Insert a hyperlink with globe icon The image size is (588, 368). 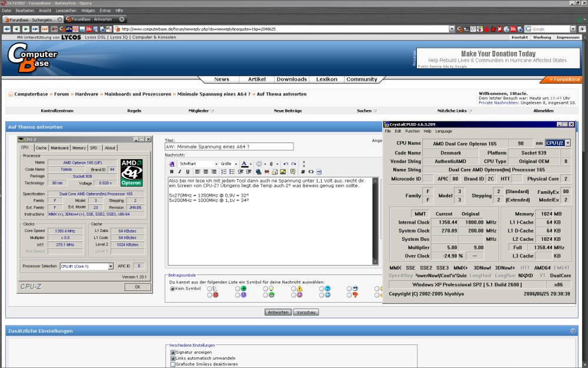tap(258, 171)
